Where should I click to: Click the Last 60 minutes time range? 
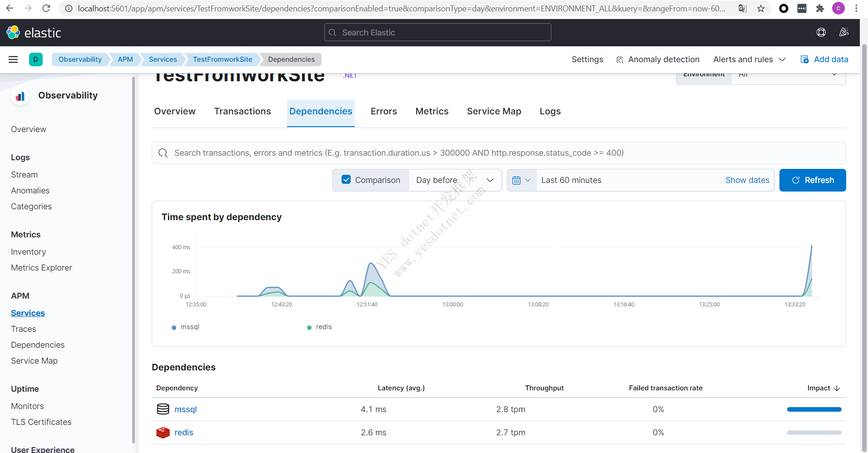click(571, 180)
